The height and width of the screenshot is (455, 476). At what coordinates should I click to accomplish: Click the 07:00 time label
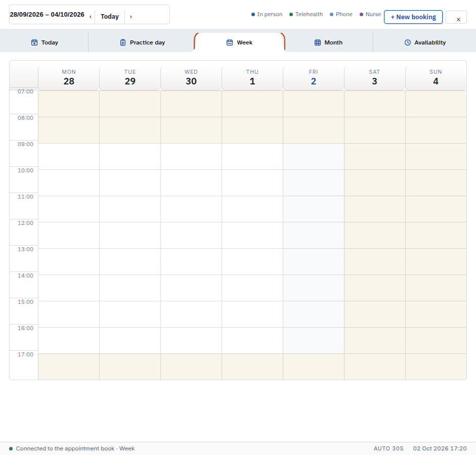(25, 92)
